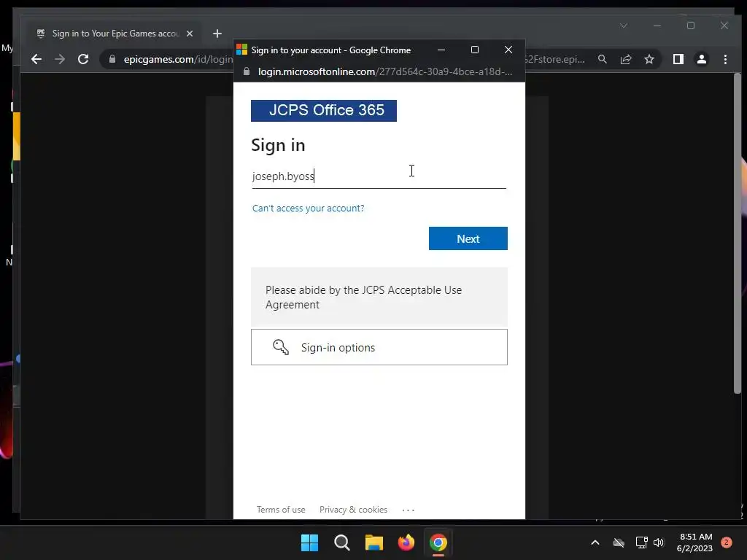Viewport: 747px width, 560px height.
Task: Click the JCPS Office 365 banner
Action: [324, 111]
